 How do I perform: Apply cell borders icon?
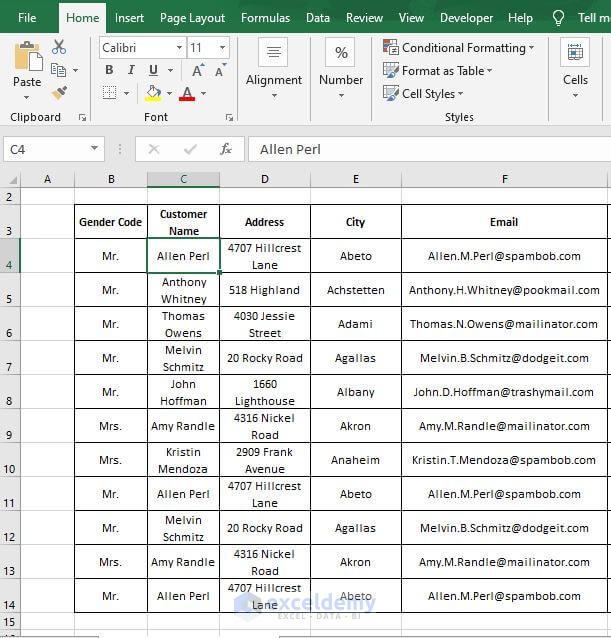109,93
